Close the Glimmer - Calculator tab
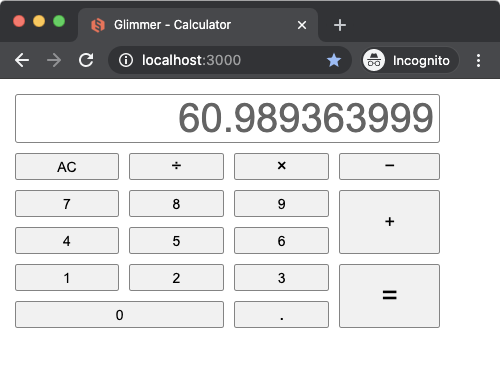500x375 pixels. tap(302, 25)
